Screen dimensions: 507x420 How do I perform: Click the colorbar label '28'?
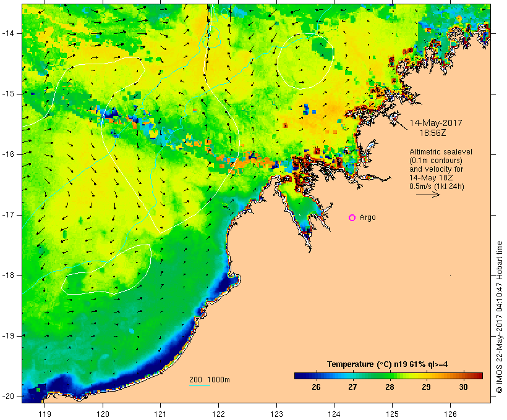pos(390,387)
